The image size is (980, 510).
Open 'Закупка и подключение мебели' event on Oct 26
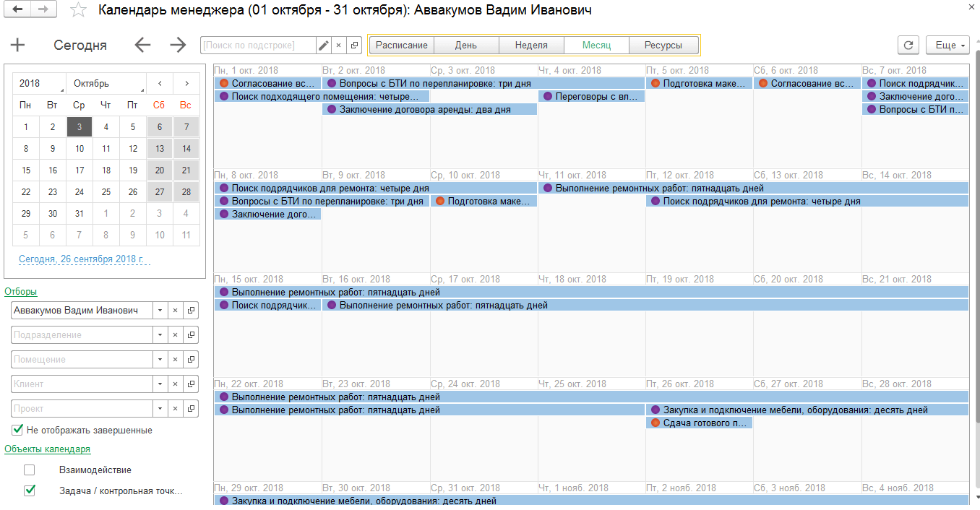click(x=807, y=410)
